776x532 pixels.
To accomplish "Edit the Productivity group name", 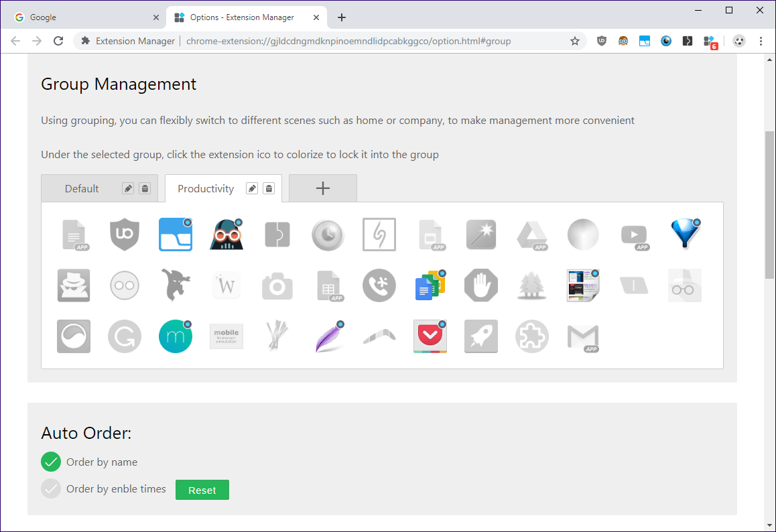I will click(x=252, y=188).
